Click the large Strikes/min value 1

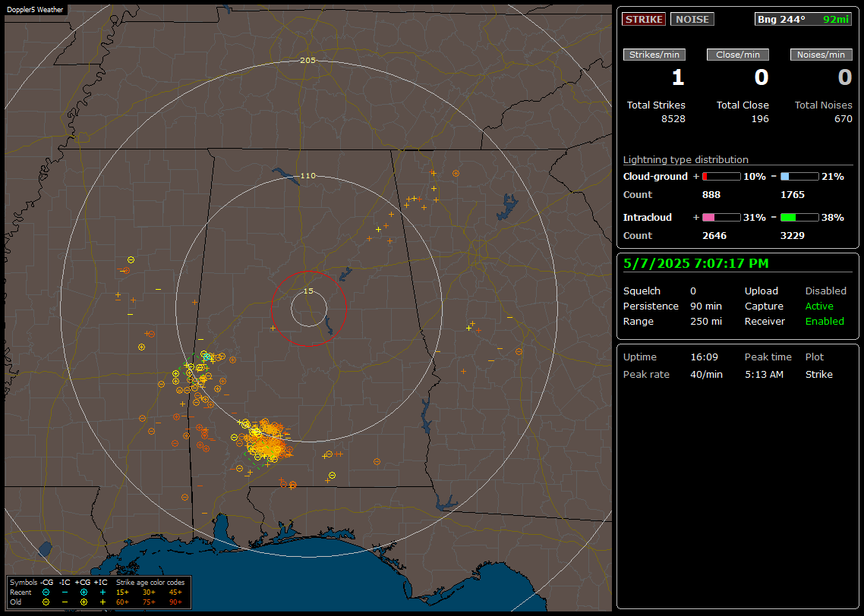[x=678, y=77]
